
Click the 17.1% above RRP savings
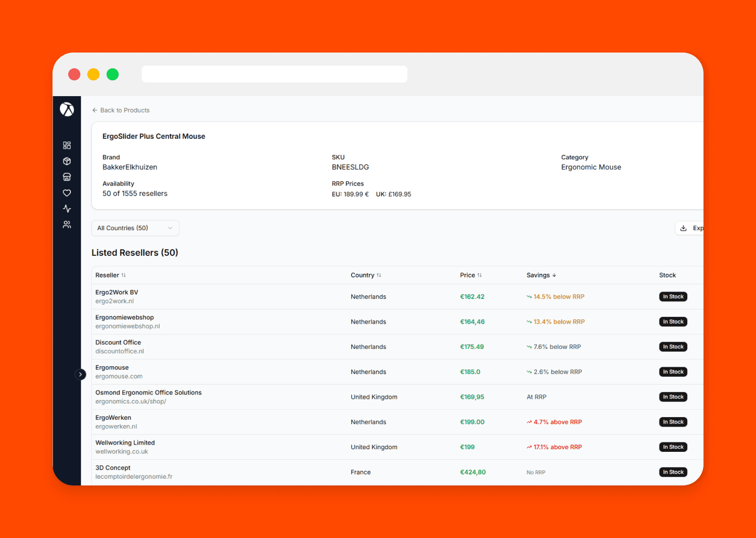click(x=554, y=448)
